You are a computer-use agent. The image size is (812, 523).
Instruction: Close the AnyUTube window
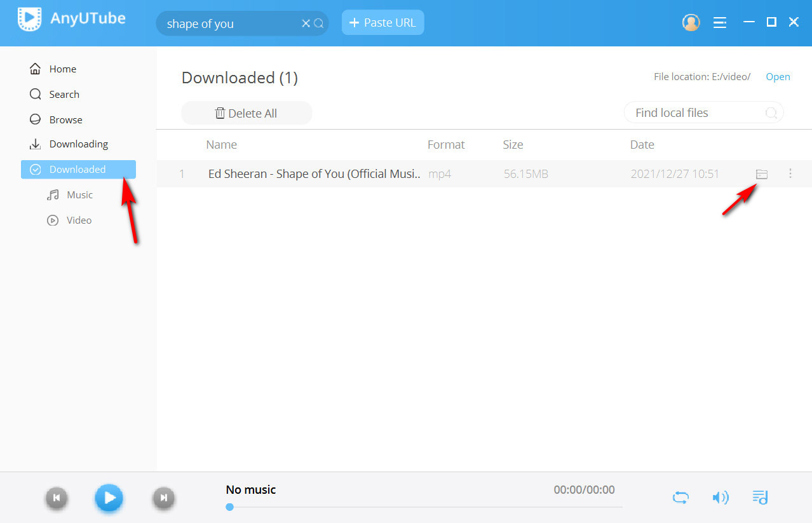point(794,22)
